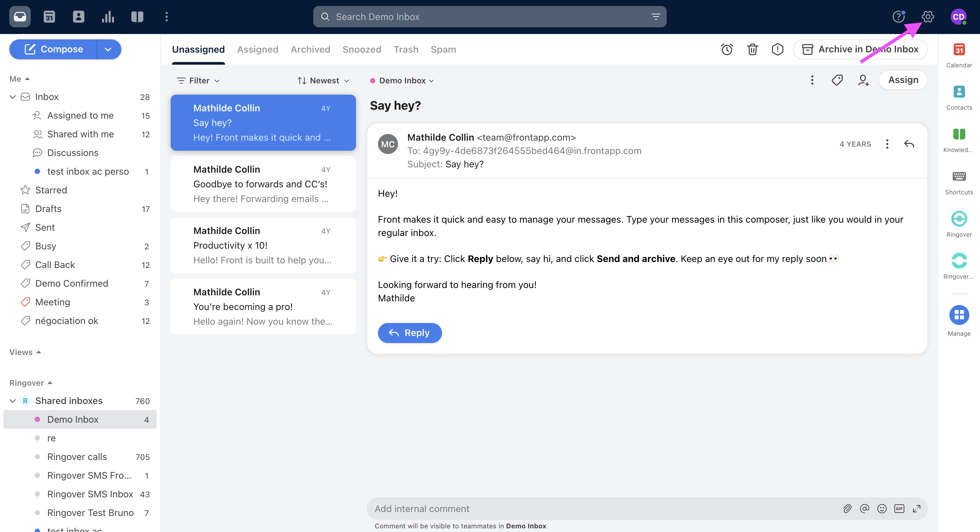
Task: Open conversation more options dots menu
Action: click(812, 80)
